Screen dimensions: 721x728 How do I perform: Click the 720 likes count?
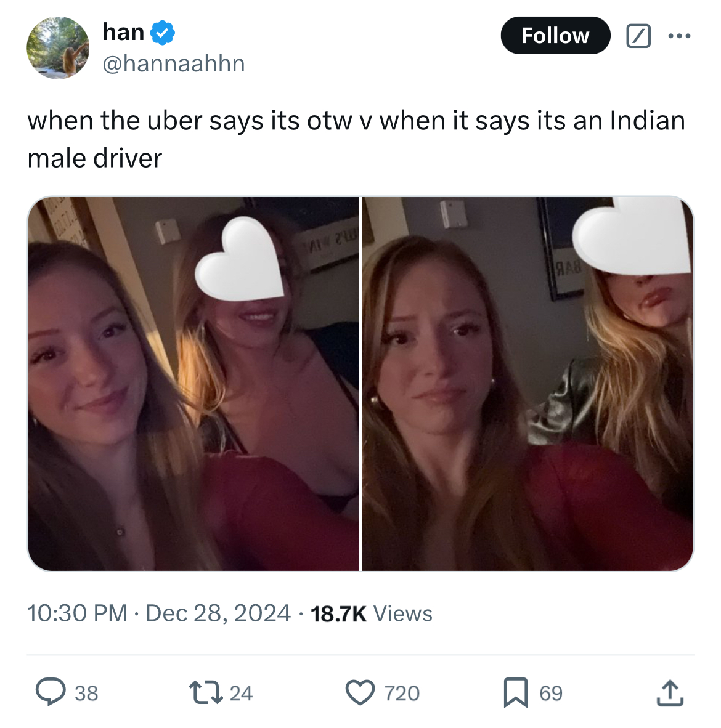pyautogui.click(x=402, y=693)
